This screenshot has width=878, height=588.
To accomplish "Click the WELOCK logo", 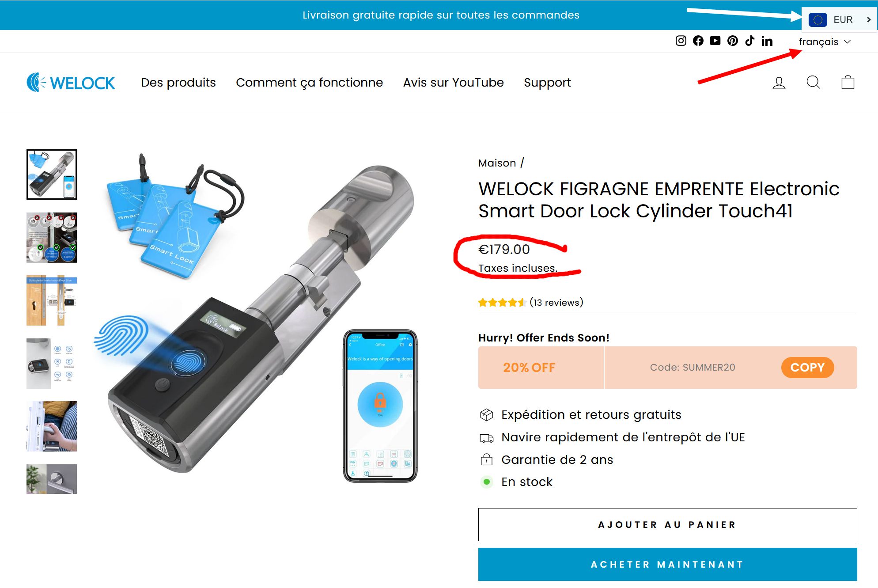I will [71, 83].
